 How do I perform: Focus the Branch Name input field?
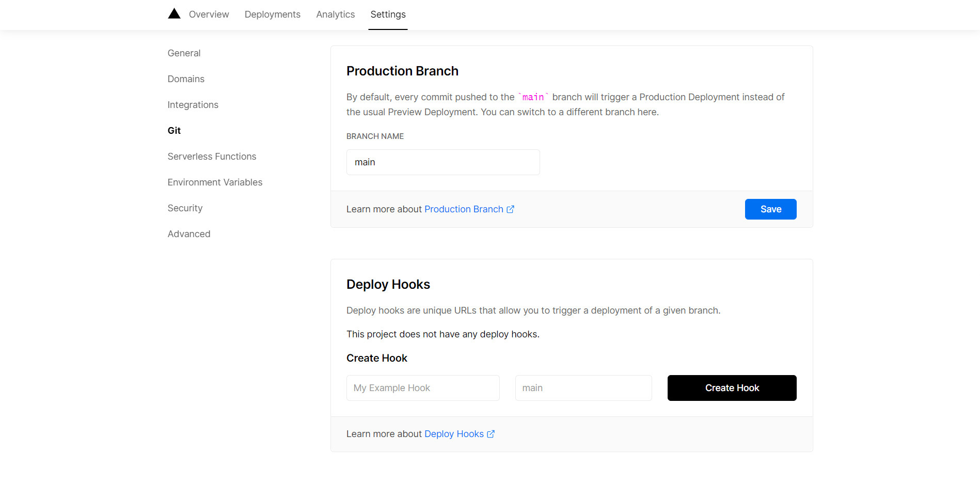443,162
